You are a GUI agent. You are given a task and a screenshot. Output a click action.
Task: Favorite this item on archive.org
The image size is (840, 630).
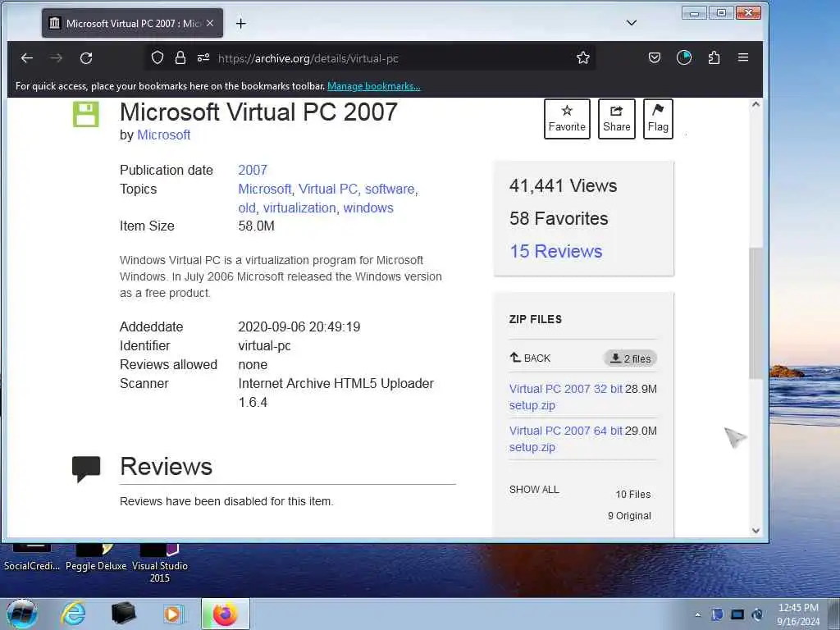[567, 119]
